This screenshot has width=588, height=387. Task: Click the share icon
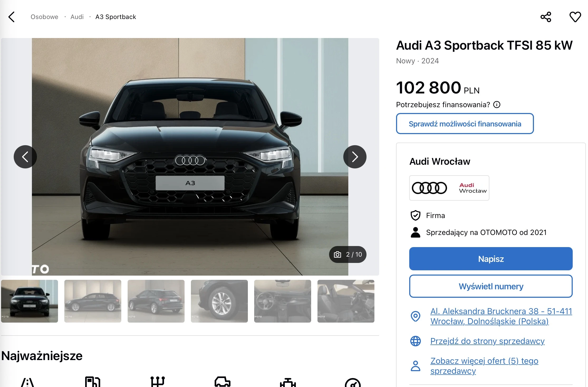[546, 17]
